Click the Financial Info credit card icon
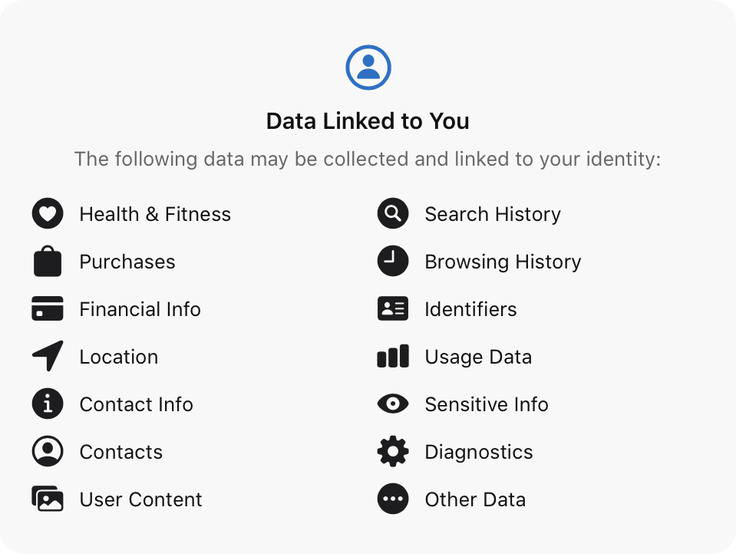 pyautogui.click(x=48, y=309)
